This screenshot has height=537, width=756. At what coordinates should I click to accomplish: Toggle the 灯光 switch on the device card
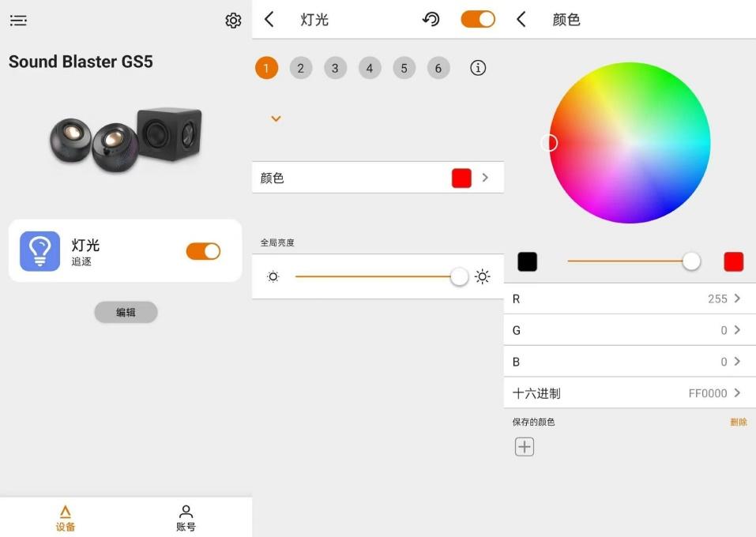click(x=203, y=250)
